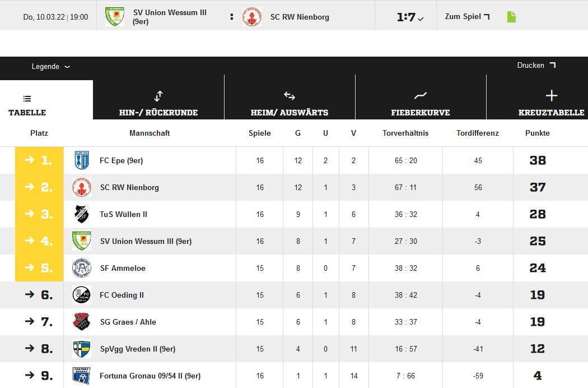Click Fortuna Gronau club logo

(x=82, y=376)
